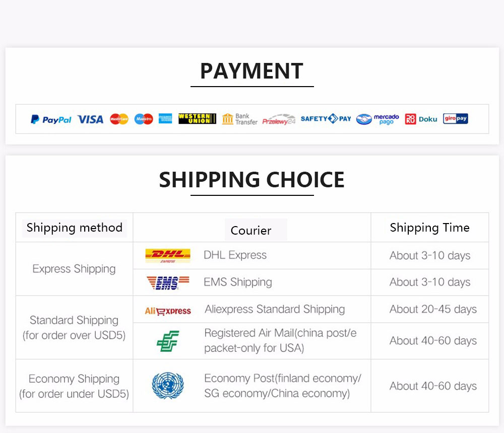Click the DHL Express courier logo
This screenshot has width=504, height=433.
[167, 256]
